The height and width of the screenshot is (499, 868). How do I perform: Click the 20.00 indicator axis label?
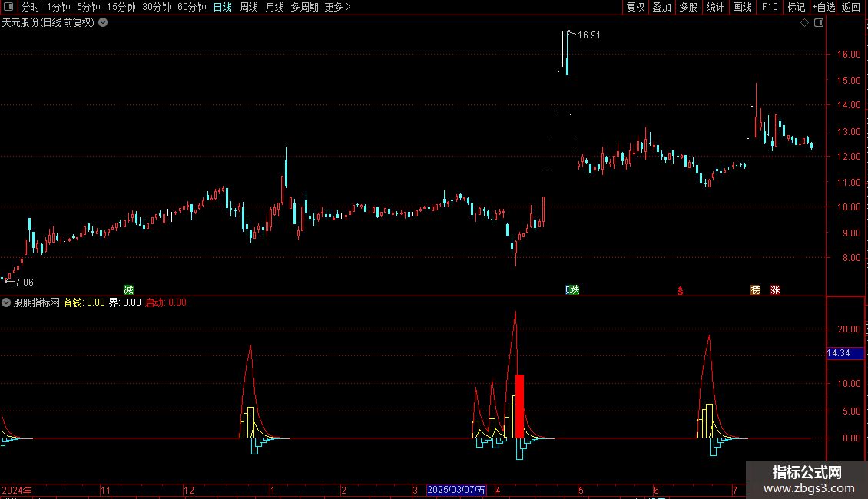click(x=849, y=329)
